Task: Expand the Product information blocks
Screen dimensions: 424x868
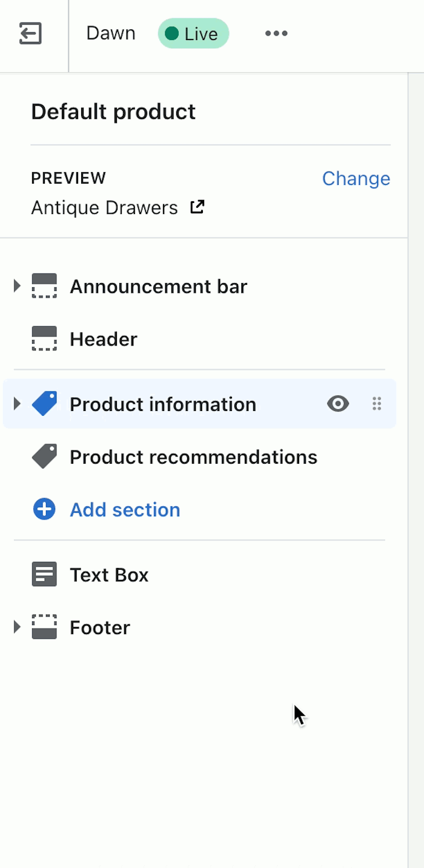Action: click(17, 404)
